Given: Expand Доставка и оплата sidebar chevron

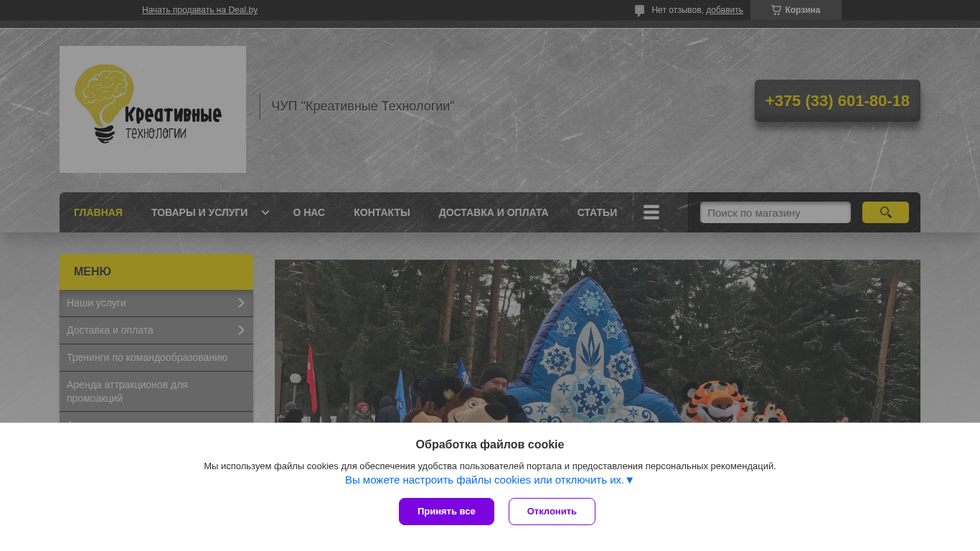Looking at the screenshot, I should pos(241,330).
